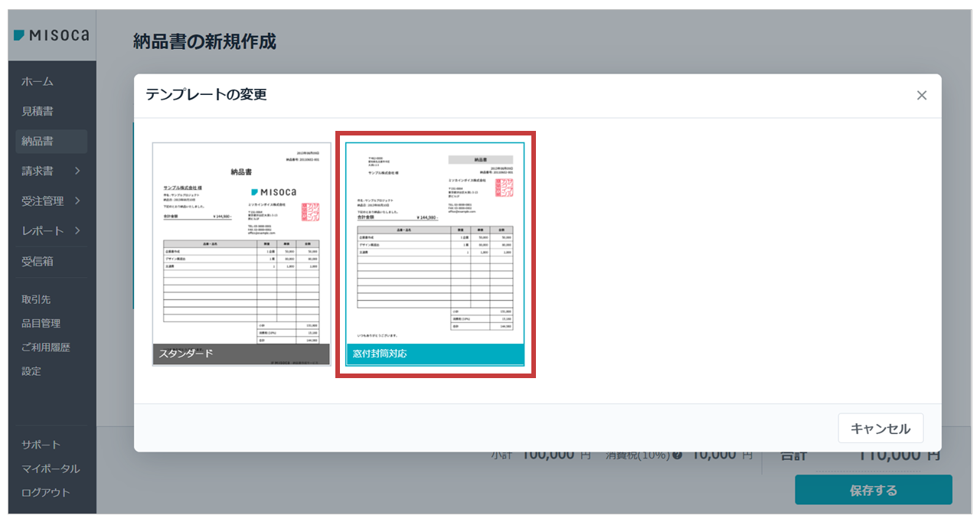Expand the レポート submenu chevron
The height and width of the screenshot is (522, 980).
[x=77, y=231]
